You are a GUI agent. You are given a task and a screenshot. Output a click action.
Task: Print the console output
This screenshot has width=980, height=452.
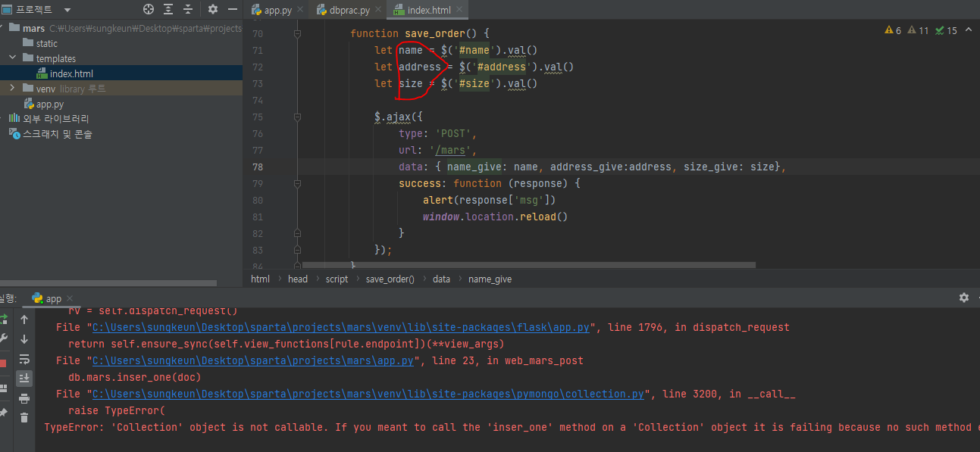24,398
